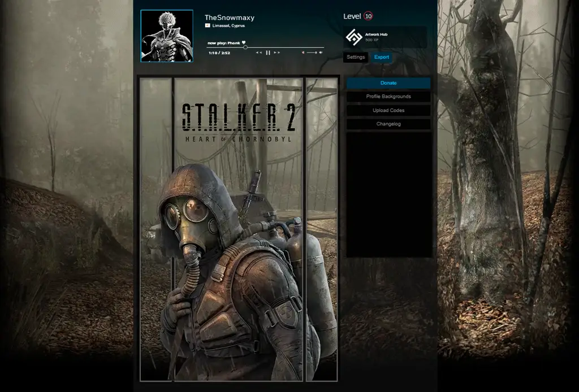
Task: Click the Cyprus flag next to Limassol
Action: (x=207, y=25)
